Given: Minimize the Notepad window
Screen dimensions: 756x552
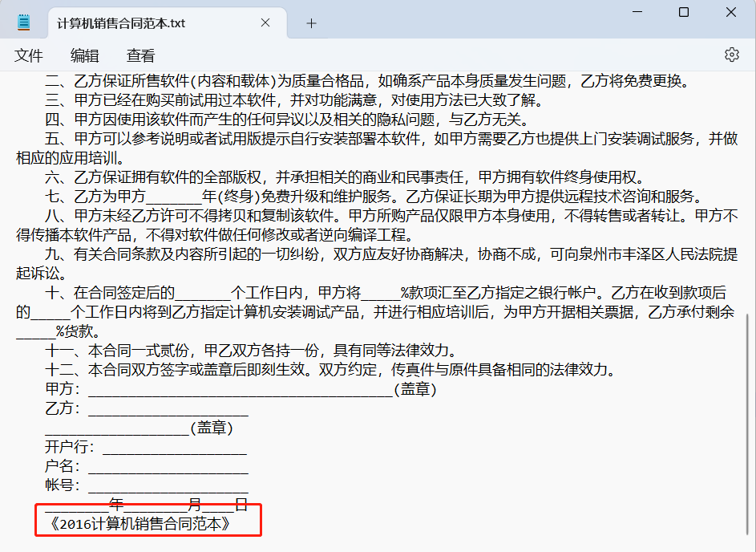Looking at the screenshot, I should pyautogui.click(x=637, y=12).
